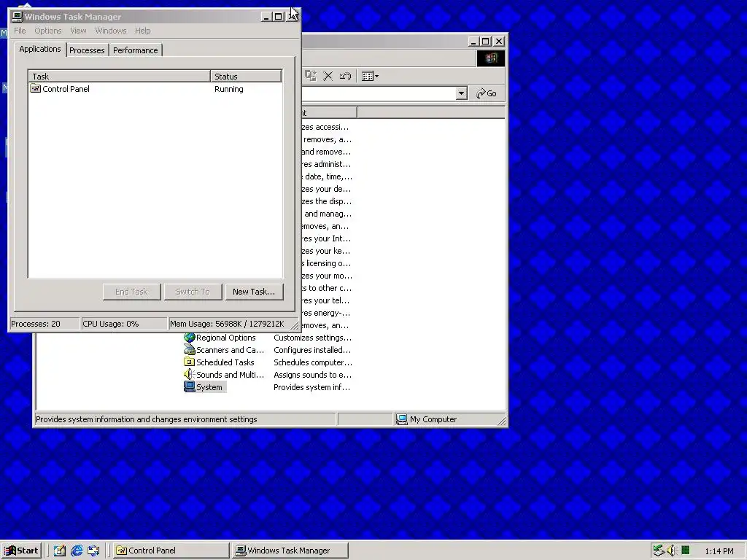747x560 pixels.
Task: Click the network tray icon
Action: (x=659, y=551)
